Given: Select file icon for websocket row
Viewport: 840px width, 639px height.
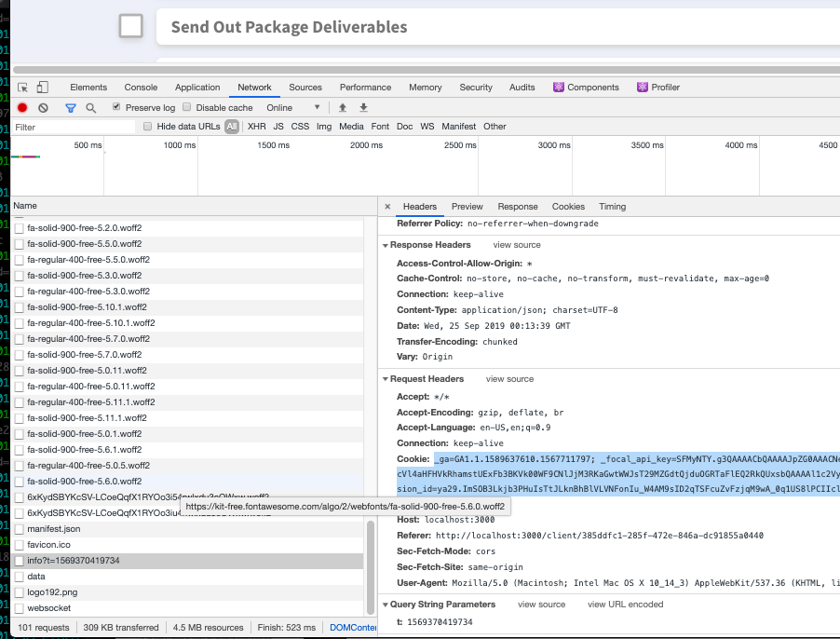Looking at the screenshot, I should (x=20, y=608).
